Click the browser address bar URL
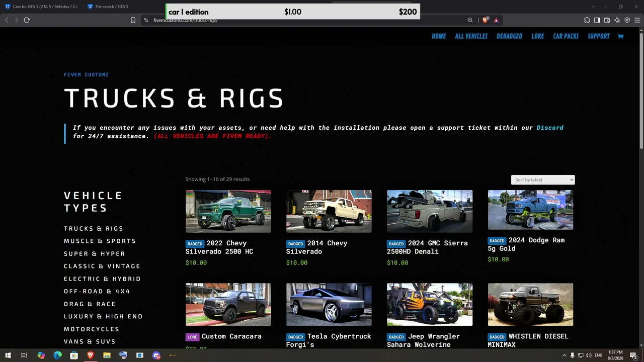The width and height of the screenshot is (644, 362). coord(186,20)
